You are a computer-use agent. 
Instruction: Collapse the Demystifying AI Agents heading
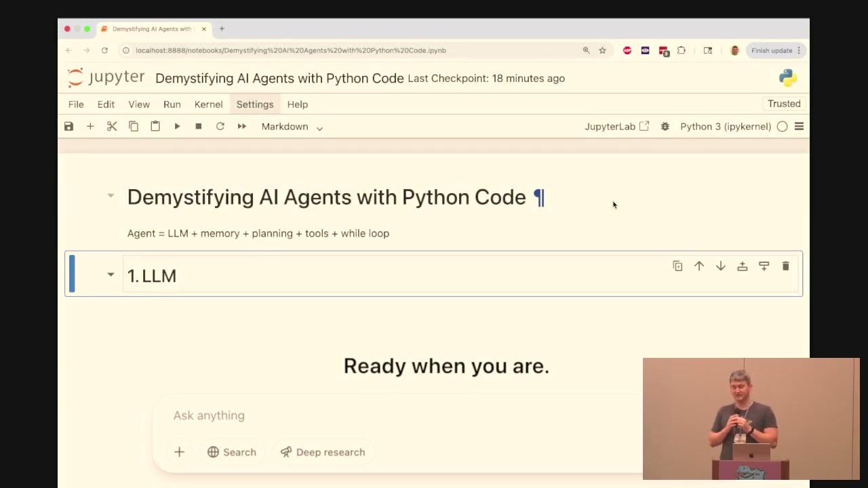pyautogui.click(x=111, y=196)
